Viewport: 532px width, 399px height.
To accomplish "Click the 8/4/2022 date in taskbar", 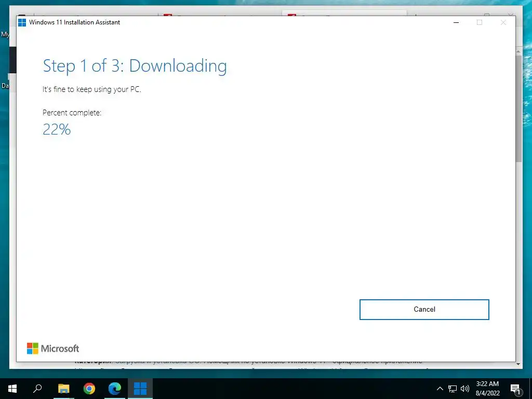I will point(487,393).
